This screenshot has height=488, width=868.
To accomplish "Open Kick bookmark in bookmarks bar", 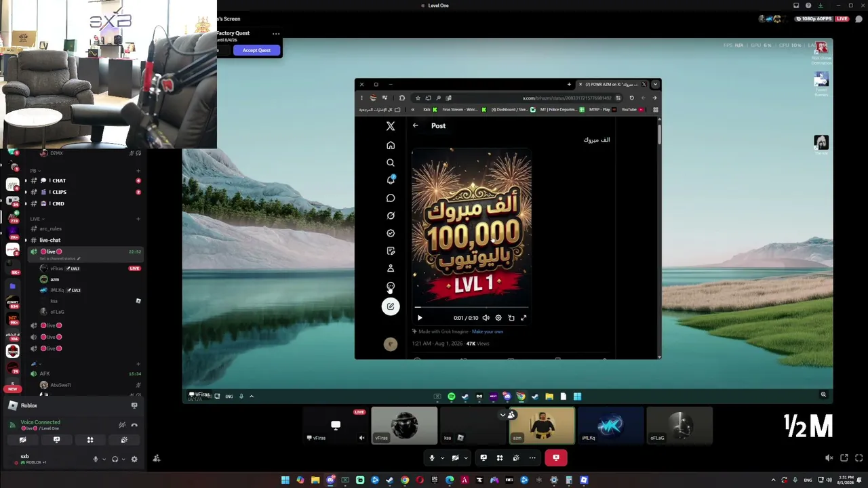I will [431, 110].
